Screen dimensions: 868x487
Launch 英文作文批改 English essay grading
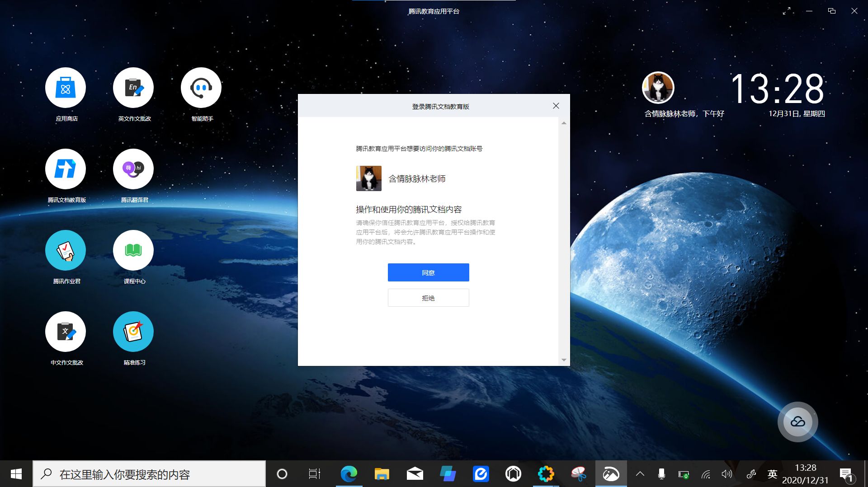click(133, 88)
